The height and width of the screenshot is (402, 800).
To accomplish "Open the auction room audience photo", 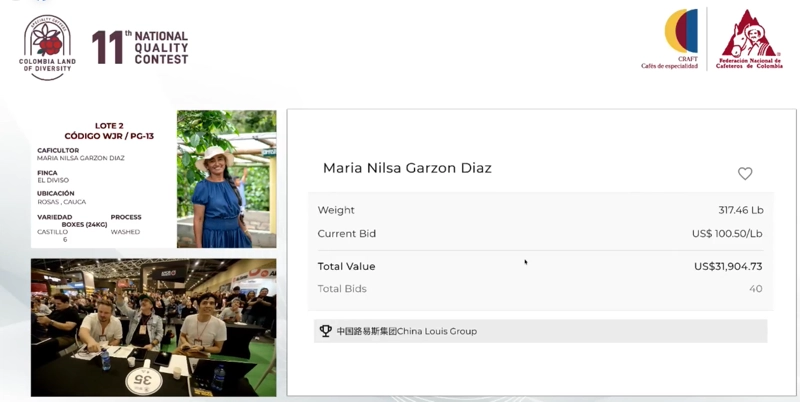I will click(x=154, y=328).
